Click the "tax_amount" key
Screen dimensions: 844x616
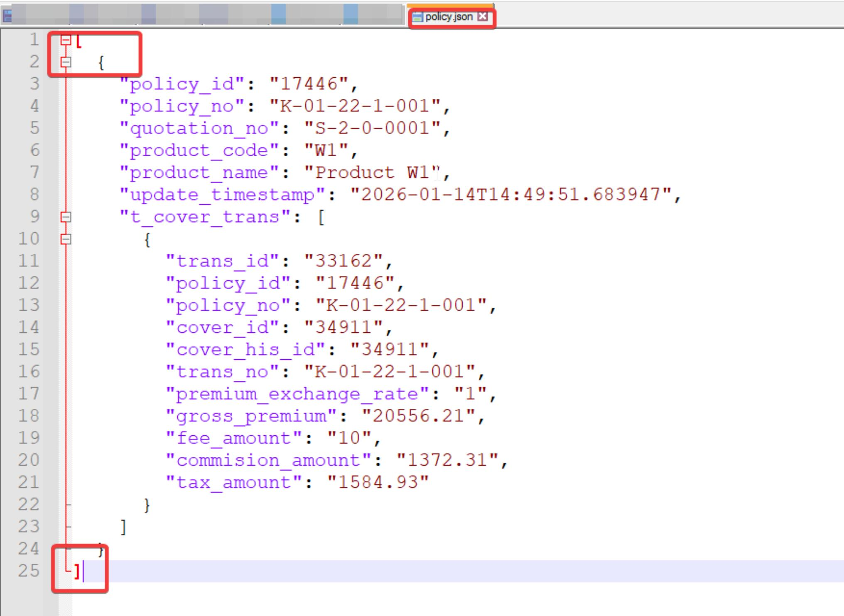tap(233, 482)
